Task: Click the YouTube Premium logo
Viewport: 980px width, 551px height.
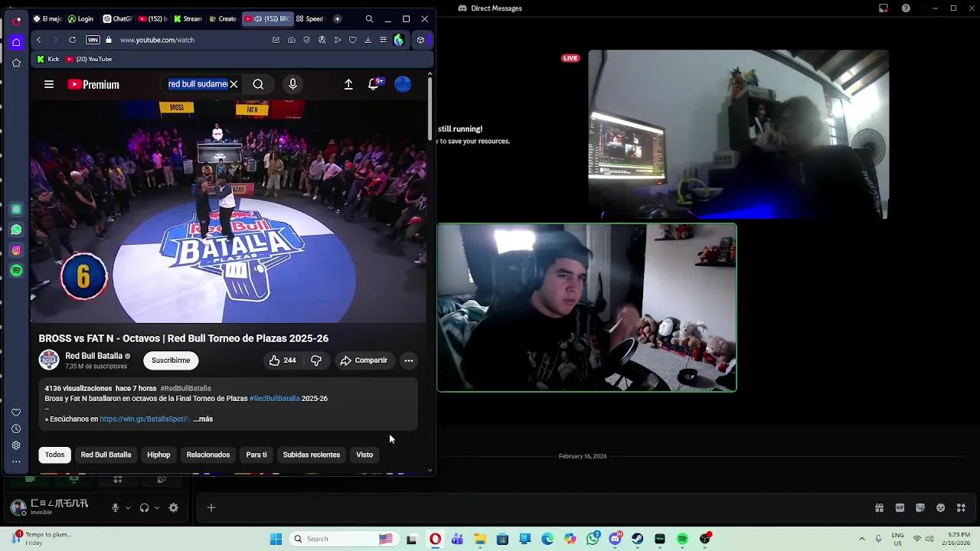Action: pos(93,85)
